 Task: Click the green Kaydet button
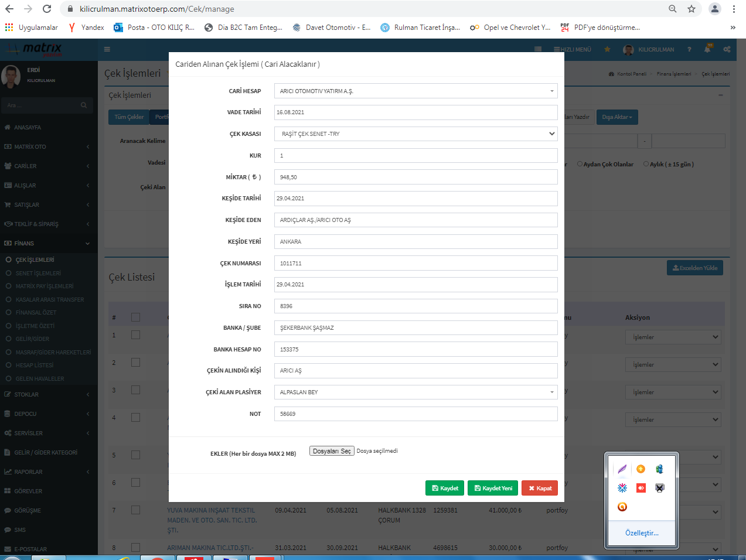point(445,488)
